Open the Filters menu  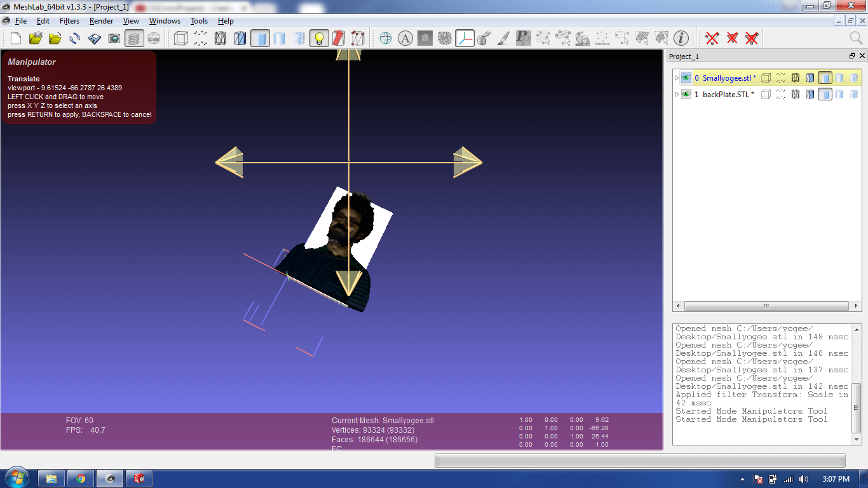click(x=69, y=21)
